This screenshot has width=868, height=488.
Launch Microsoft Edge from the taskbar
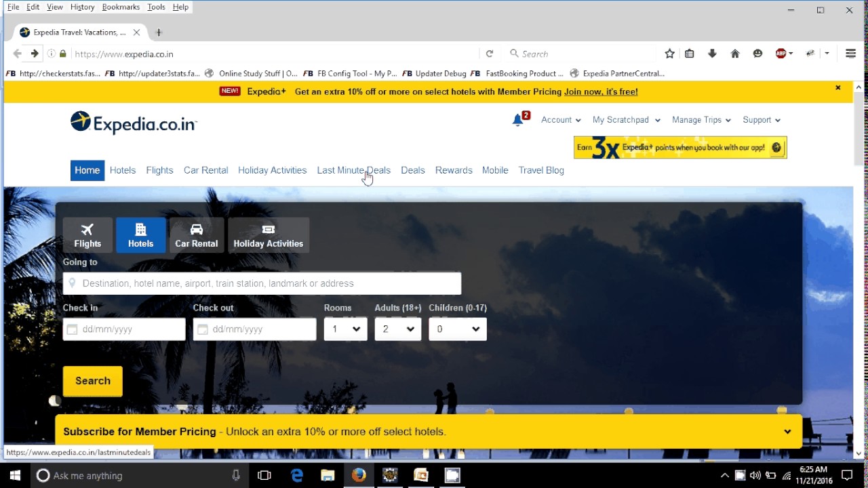point(297,475)
